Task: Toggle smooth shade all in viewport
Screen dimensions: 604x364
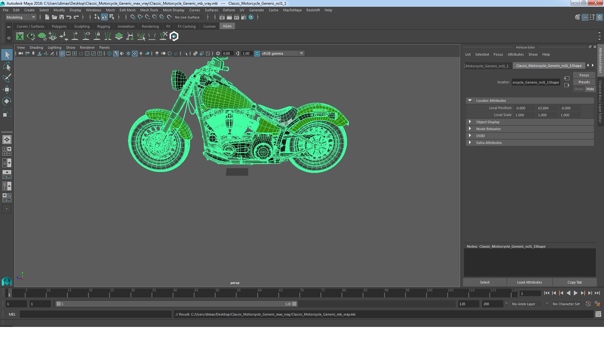Action: (116, 53)
